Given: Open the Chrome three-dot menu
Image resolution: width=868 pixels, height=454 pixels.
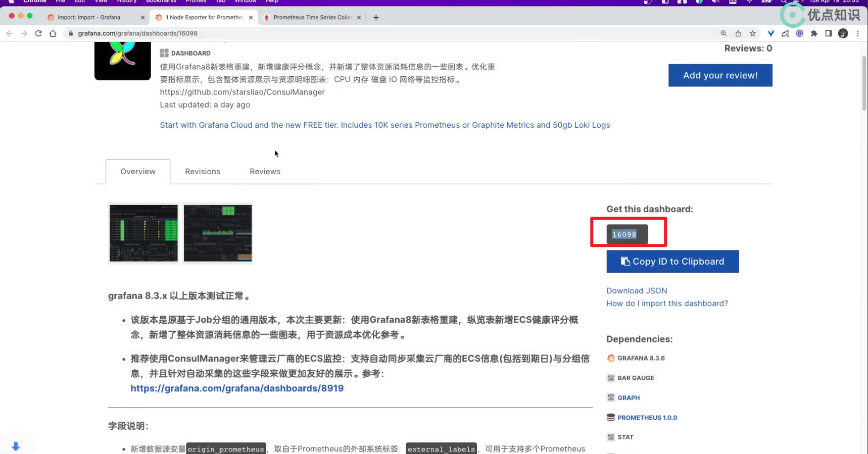Looking at the screenshot, I should pos(858,33).
